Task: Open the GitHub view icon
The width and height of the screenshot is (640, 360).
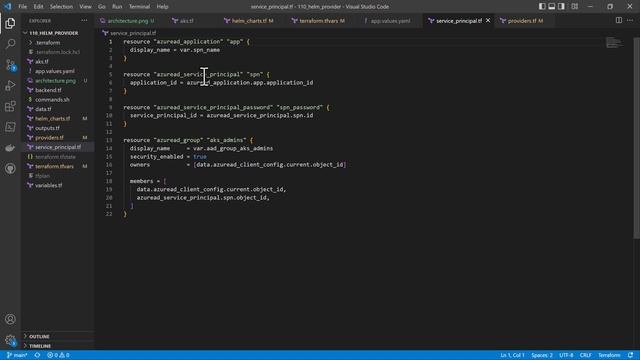Action: point(10,169)
